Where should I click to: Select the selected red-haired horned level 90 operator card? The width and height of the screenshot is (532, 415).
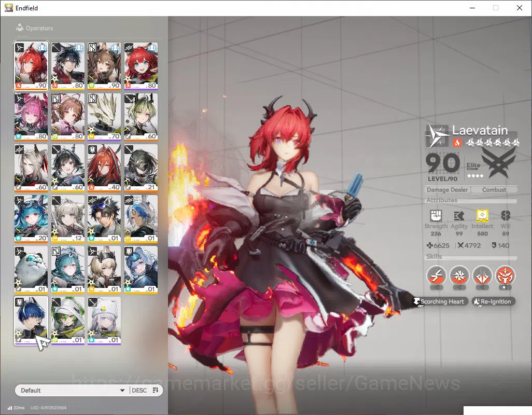pos(31,66)
